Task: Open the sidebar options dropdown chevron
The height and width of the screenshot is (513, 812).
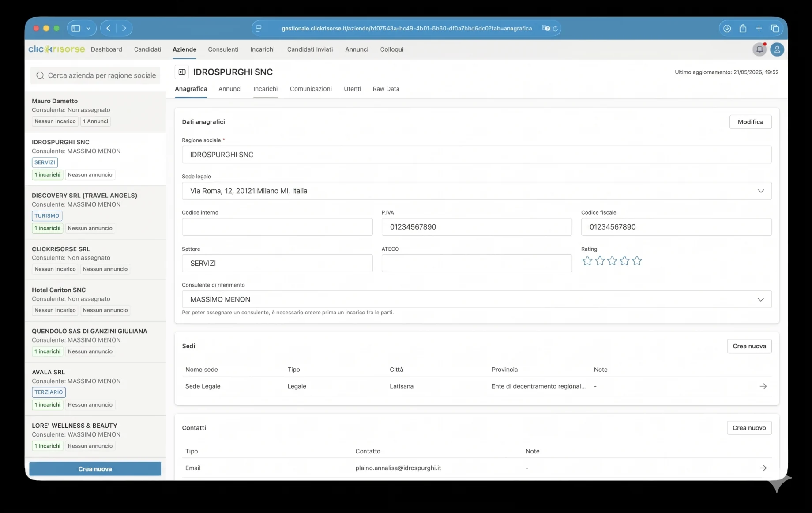Action: 88,28
